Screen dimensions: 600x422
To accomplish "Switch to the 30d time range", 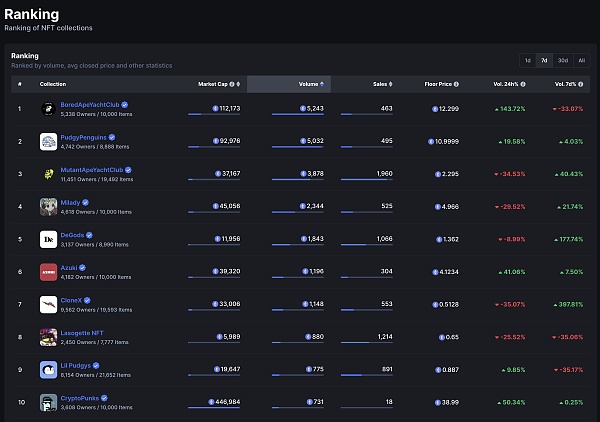I will (563, 60).
